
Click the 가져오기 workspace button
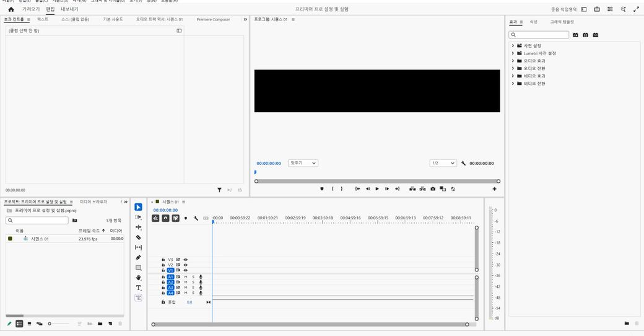tap(31, 9)
